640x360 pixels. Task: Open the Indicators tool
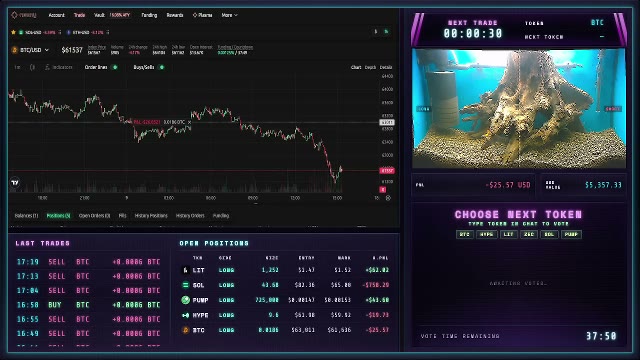point(59,67)
